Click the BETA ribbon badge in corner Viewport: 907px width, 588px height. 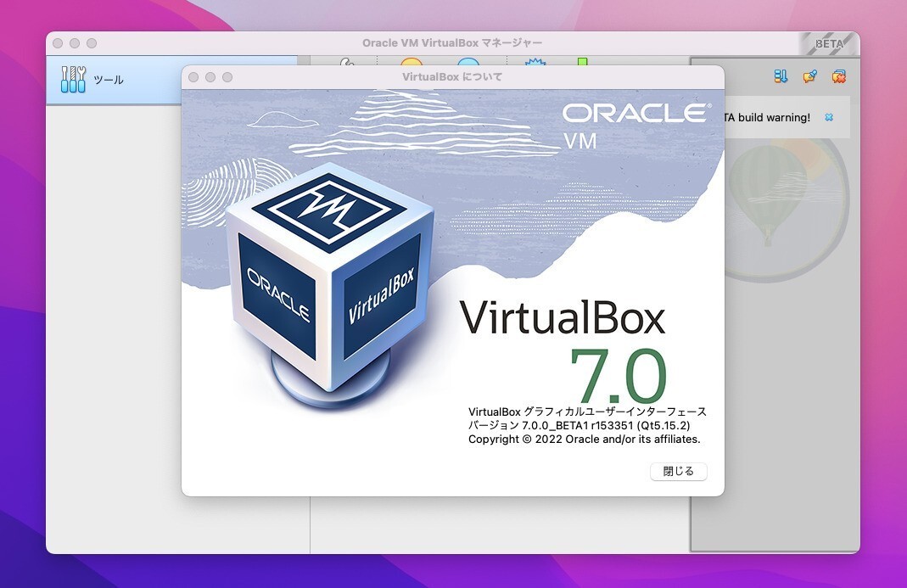tap(827, 42)
